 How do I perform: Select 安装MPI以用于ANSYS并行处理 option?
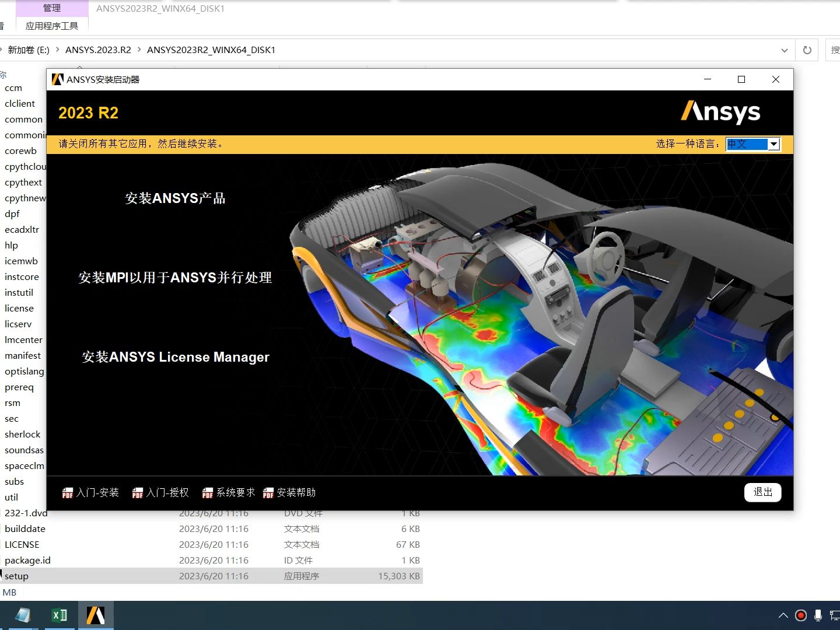point(175,278)
